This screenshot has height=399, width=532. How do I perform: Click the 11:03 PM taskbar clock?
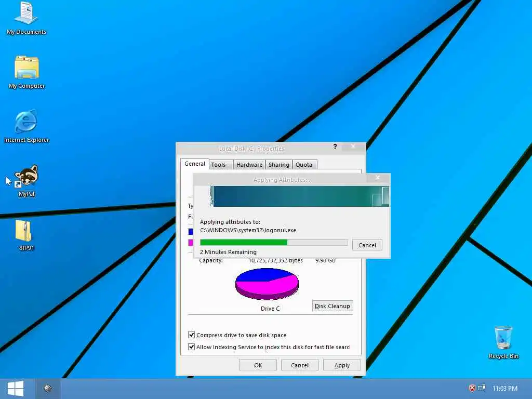click(505, 389)
